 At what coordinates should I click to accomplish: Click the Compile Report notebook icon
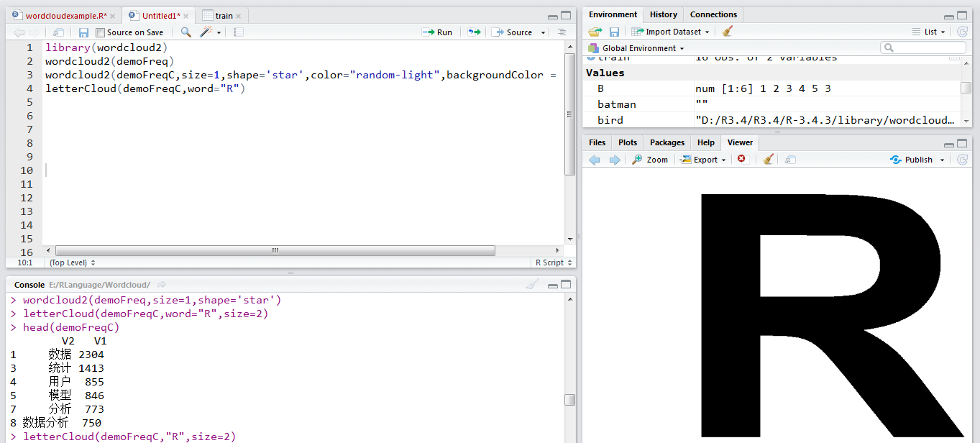pyautogui.click(x=239, y=32)
